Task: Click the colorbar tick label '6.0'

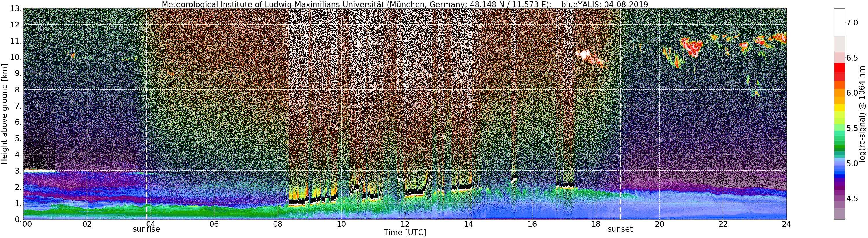Action: 852,93
